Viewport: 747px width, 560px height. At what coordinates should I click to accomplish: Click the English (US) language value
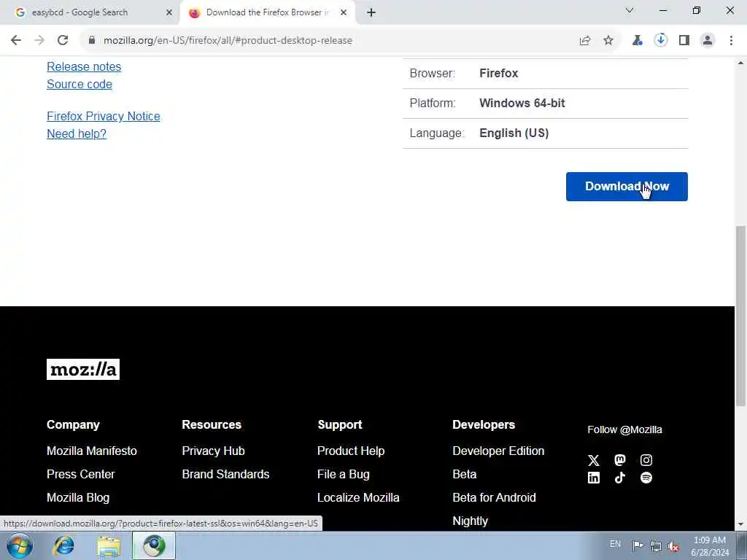pos(514,133)
